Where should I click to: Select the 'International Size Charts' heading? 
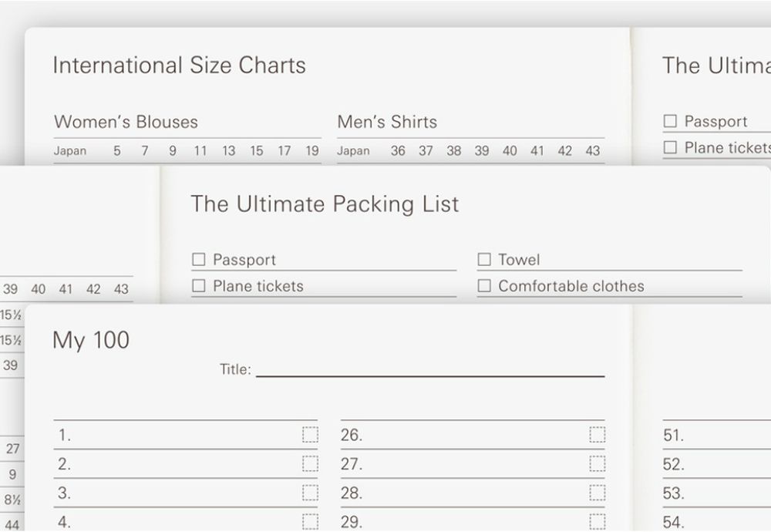(180, 65)
